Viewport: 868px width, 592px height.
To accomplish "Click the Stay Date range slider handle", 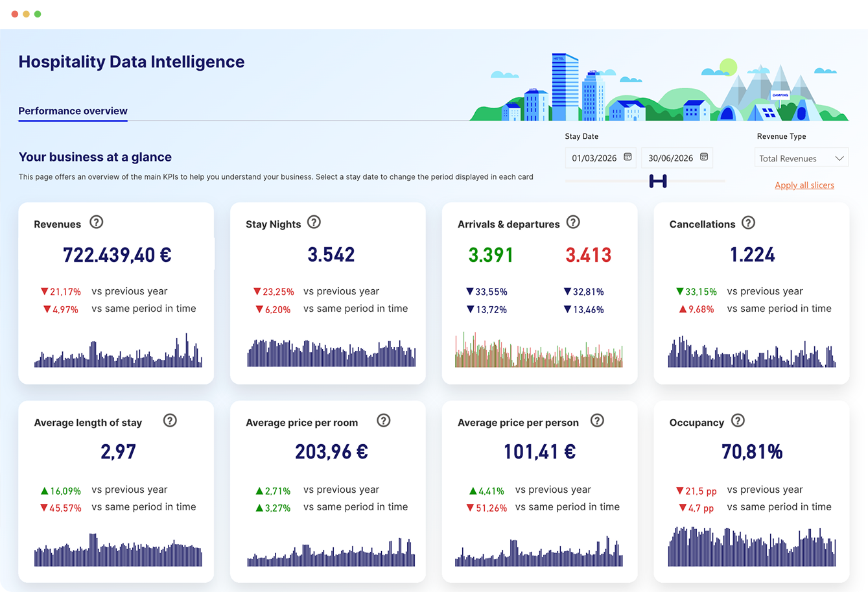I will (657, 182).
